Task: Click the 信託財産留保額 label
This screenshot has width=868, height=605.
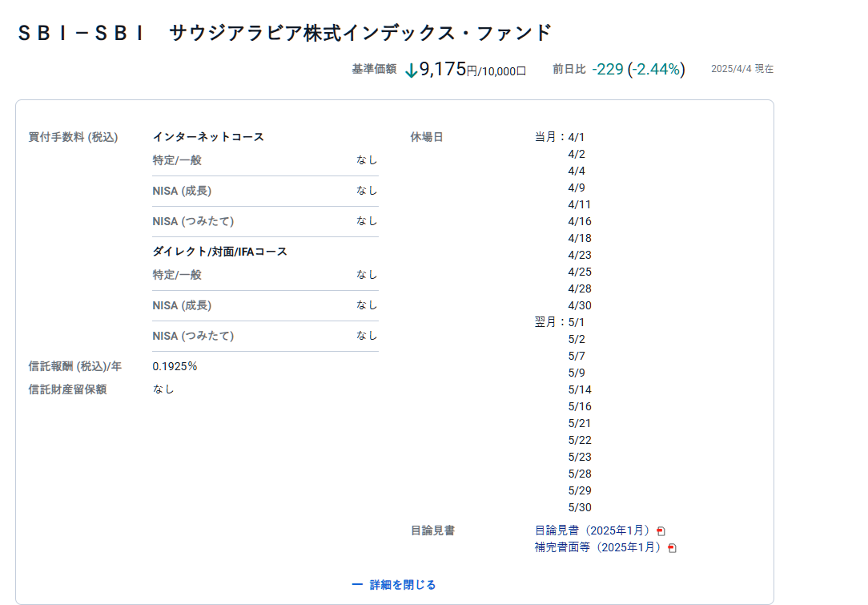Action: coord(67,389)
